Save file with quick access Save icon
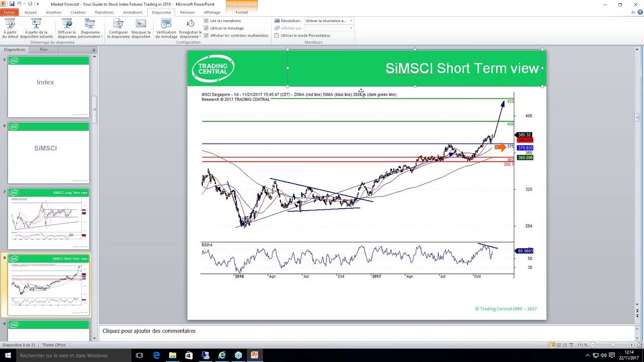The image size is (644, 362). (12, 4)
